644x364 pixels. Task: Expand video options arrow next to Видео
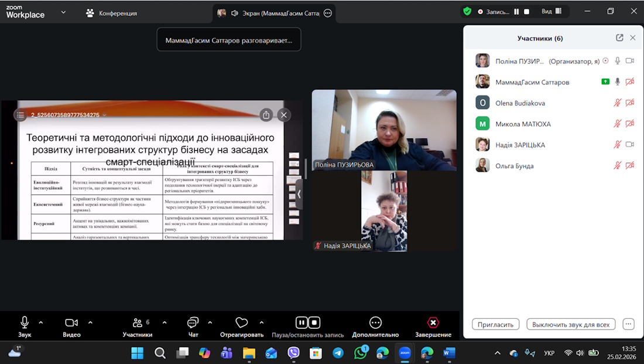(x=90, y=322)
